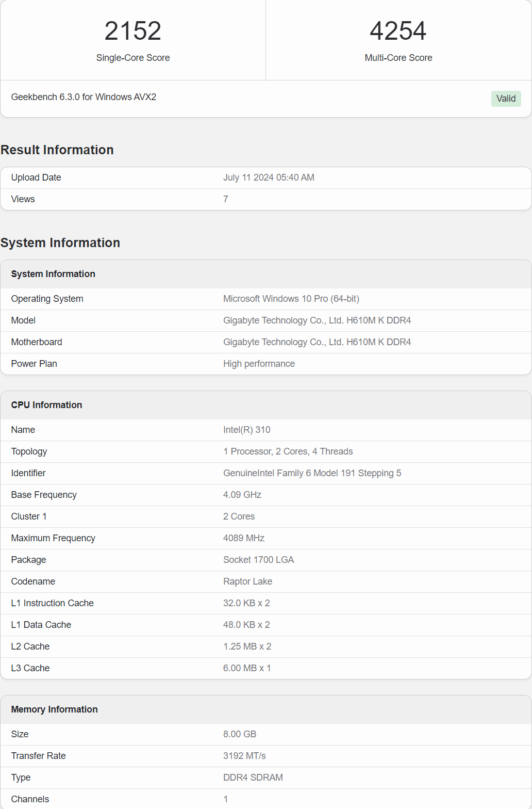This screenshot has height=809, width=532.
Task: Click the Memory Information table header
Action: (x=54, y=709)
